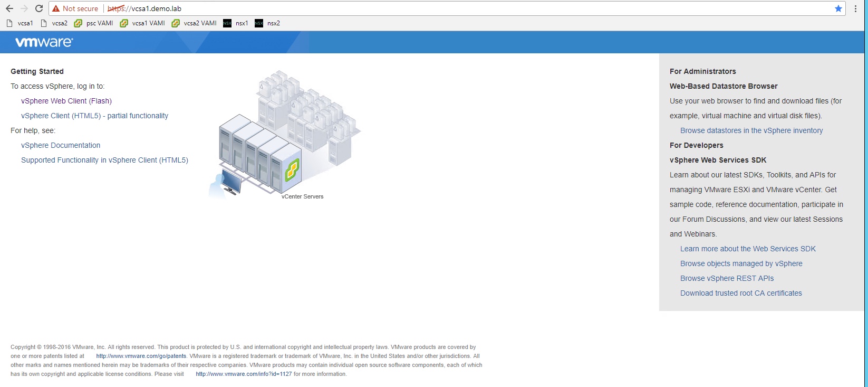Viewport: 868px width, 387px height.
Task: Launch vSphere Web Client (Flash)
Action: point(66,101)
